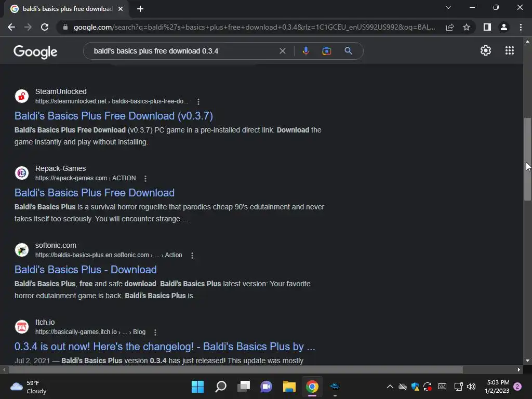
Task: Click the scroll down arrow
Action: click(x=527, y=361)
